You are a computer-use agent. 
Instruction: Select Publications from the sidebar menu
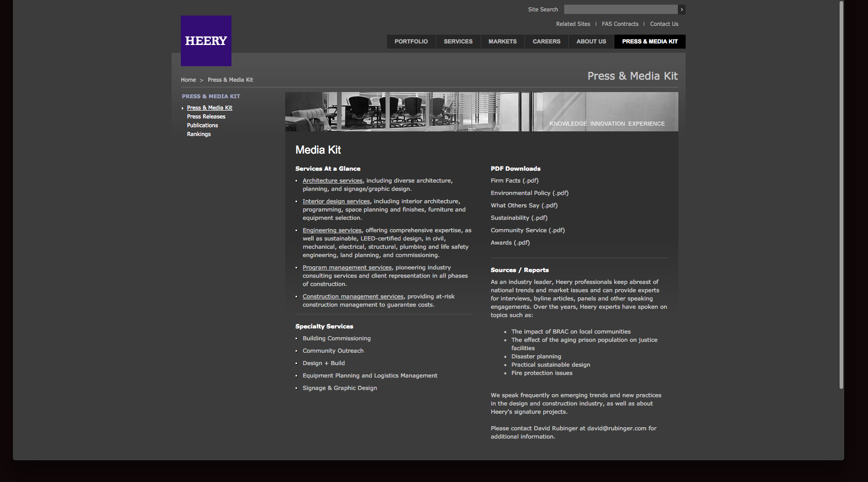pyautogui.click(x=202, y=125)
